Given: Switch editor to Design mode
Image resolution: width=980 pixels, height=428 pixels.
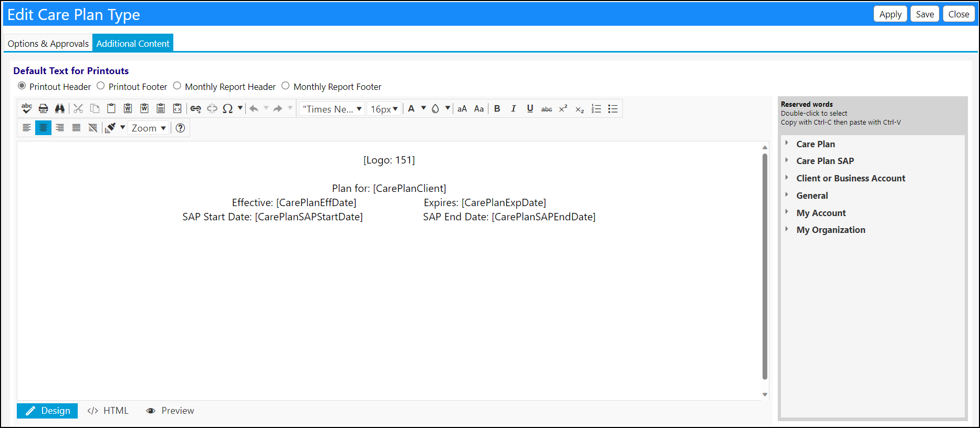Looking at the screenshot, I should tap(47, 411).
